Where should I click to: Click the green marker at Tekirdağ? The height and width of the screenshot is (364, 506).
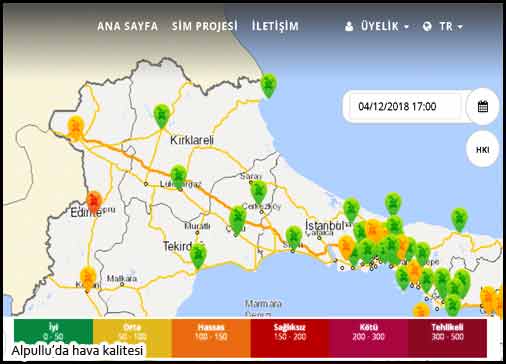(198, 255)
